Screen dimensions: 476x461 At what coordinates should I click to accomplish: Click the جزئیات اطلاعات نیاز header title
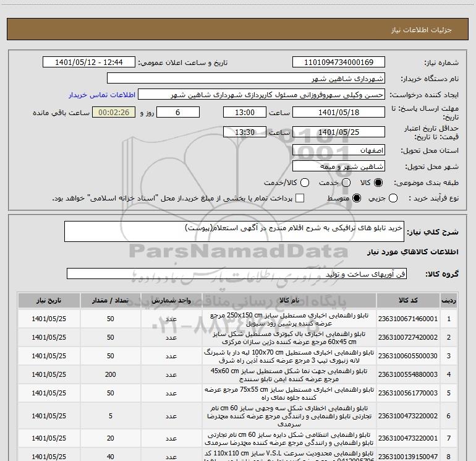coord(422,30)
